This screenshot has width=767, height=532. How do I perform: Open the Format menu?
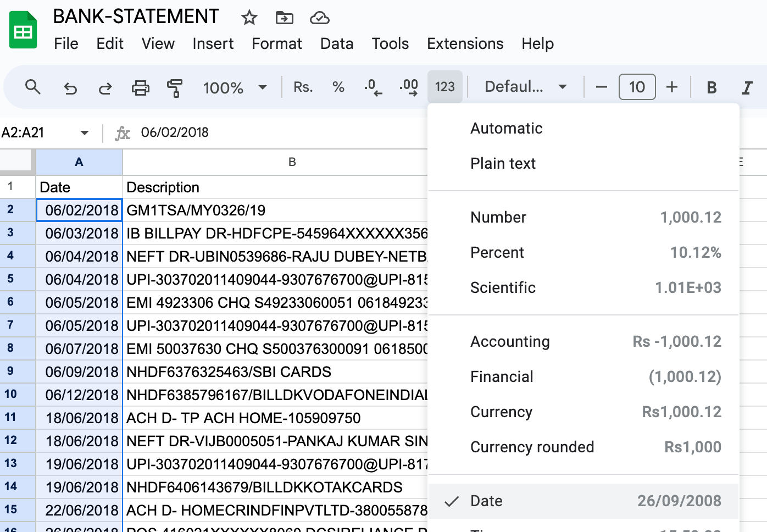(277, 43)
